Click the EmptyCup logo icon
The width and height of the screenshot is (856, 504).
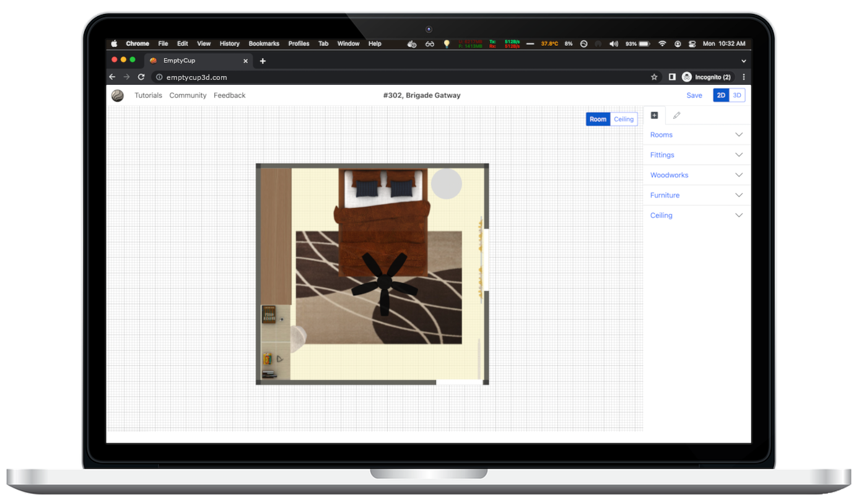[x=117, y=95]
